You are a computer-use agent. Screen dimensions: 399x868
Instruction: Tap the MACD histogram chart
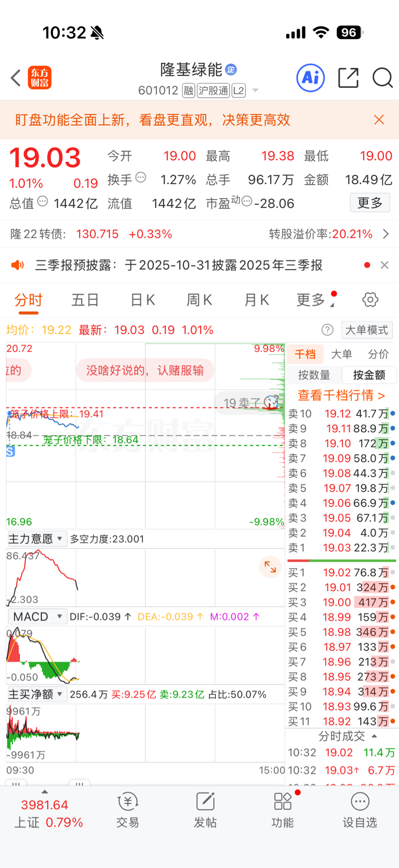point(145,655)
